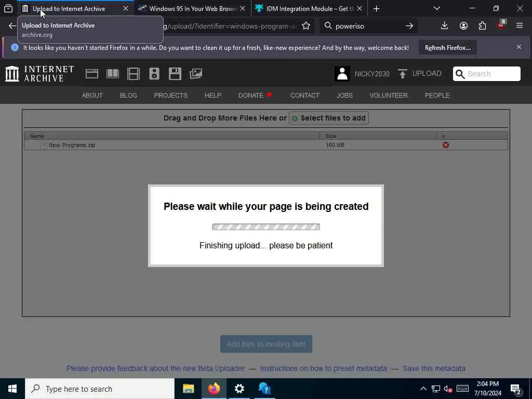Viewport: 532px width, 399px height.
Task: Expand the list all tabs dropdown
Action: click(437, 8)
